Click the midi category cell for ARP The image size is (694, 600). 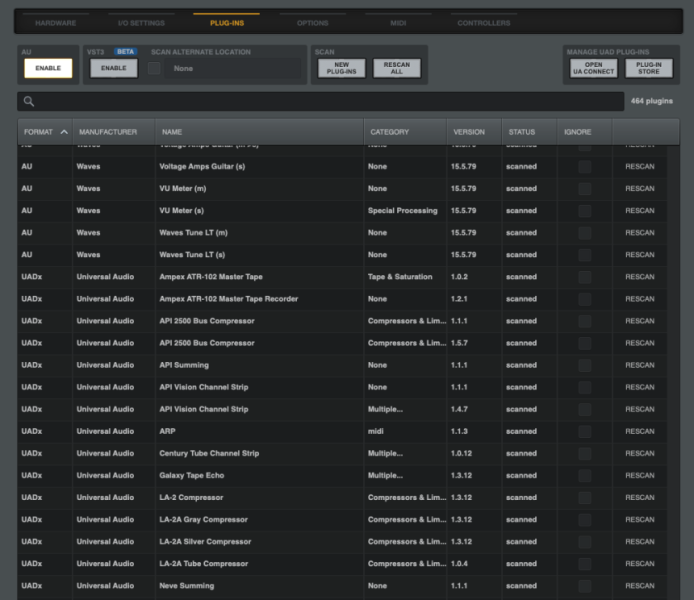pos(375,431)
